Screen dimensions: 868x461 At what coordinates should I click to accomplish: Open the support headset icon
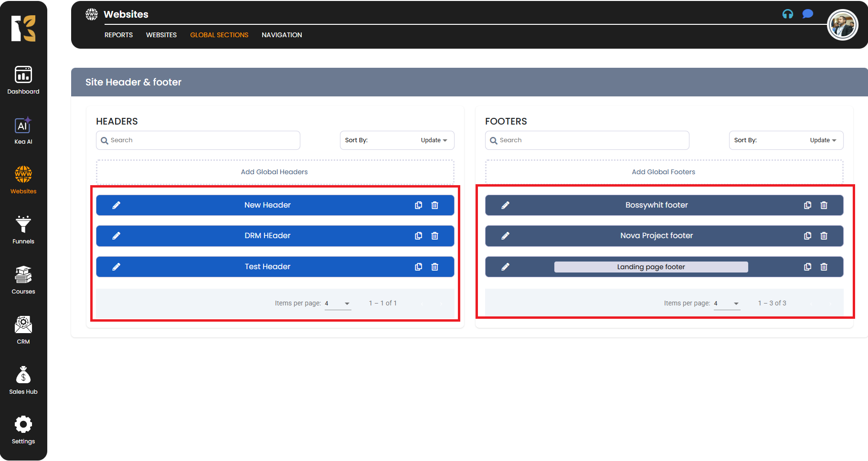point(787,14)
